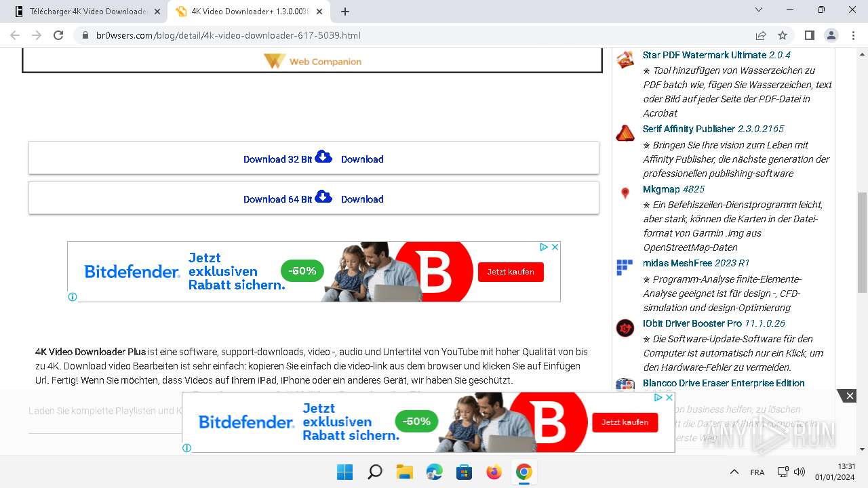Image resolution: width=868 pixels, height=488 pixels.
Task: Click the cloud download icon for 64 Bit
Action: (x=323, y=197)
